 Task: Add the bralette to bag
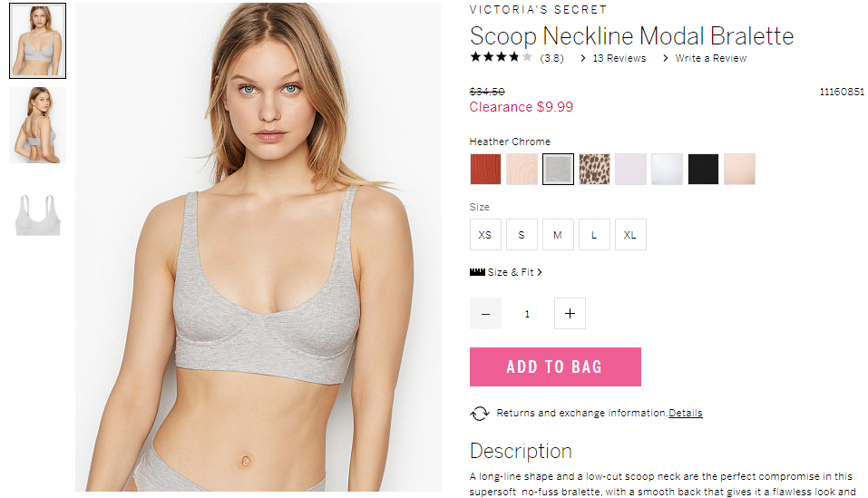555,366
